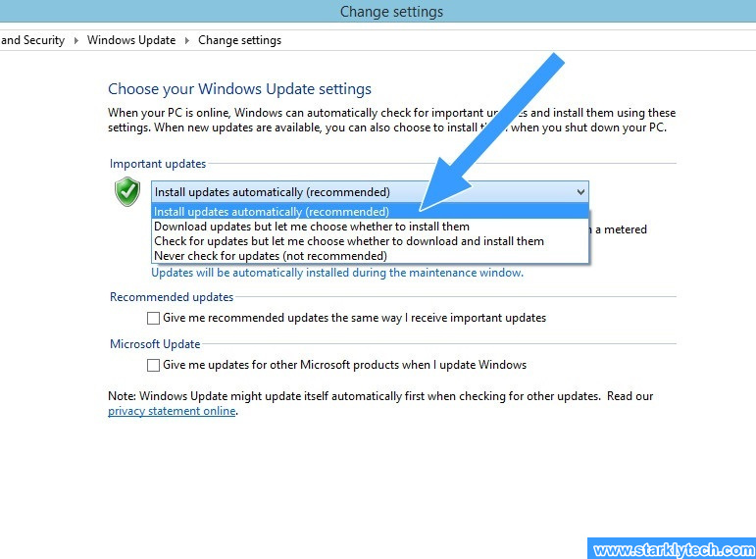The image size is (756, 559).
Task: Click the "Microsoft Update" section label
Action: [155, 344]
